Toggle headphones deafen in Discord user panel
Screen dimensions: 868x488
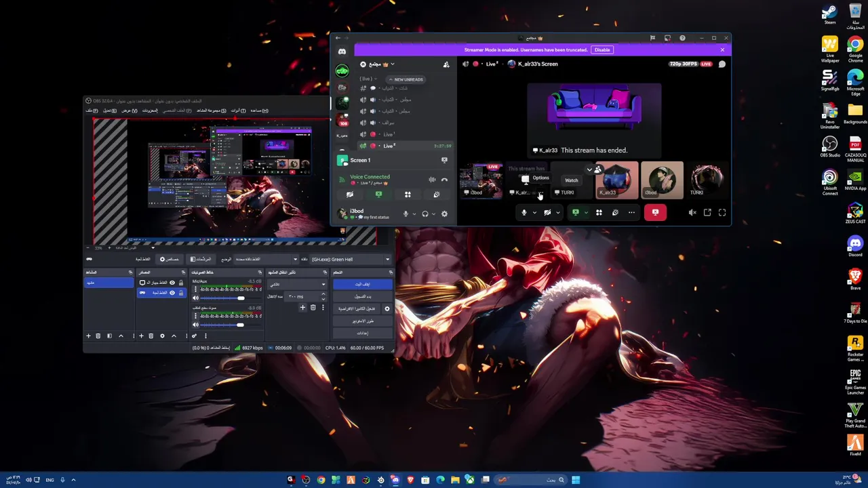(x=425, y=213)
